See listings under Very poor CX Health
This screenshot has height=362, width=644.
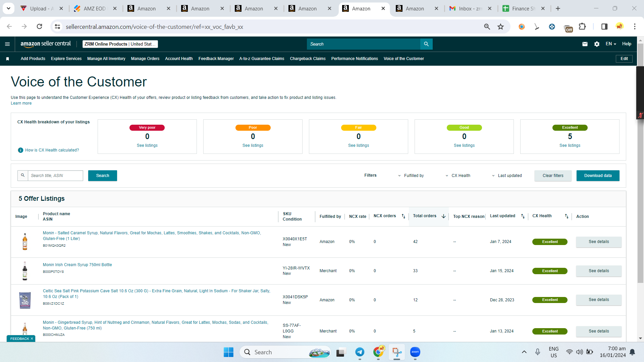(x=147, y=145)
